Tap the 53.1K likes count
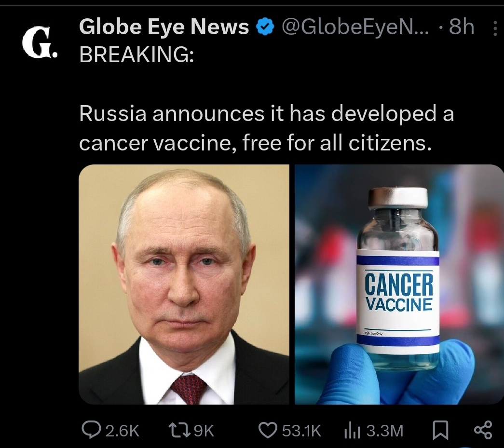The height and width of the screenshot is (448, 504). (x=301, y=431)
